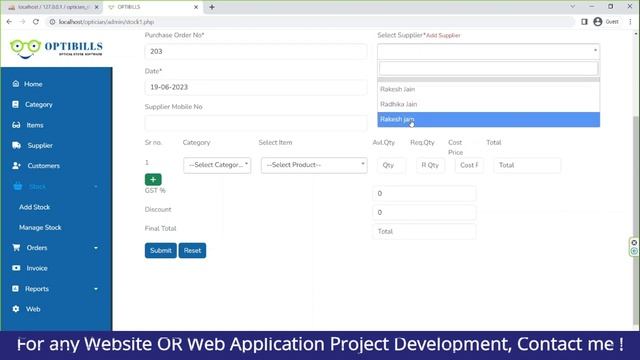The image size is (640, 360).
Task: Click the Purchase Order No field
Action: 256,51
